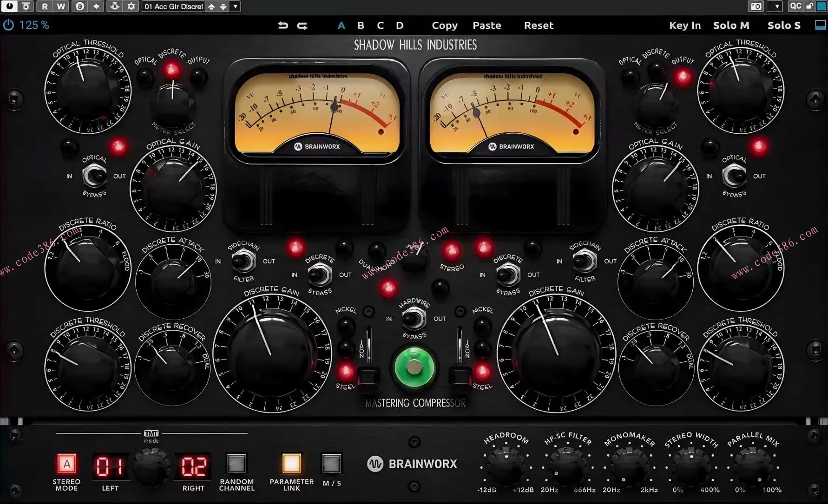Enable the M / S mode button
This screenshot has height=504, width=828.
point(331,463)
